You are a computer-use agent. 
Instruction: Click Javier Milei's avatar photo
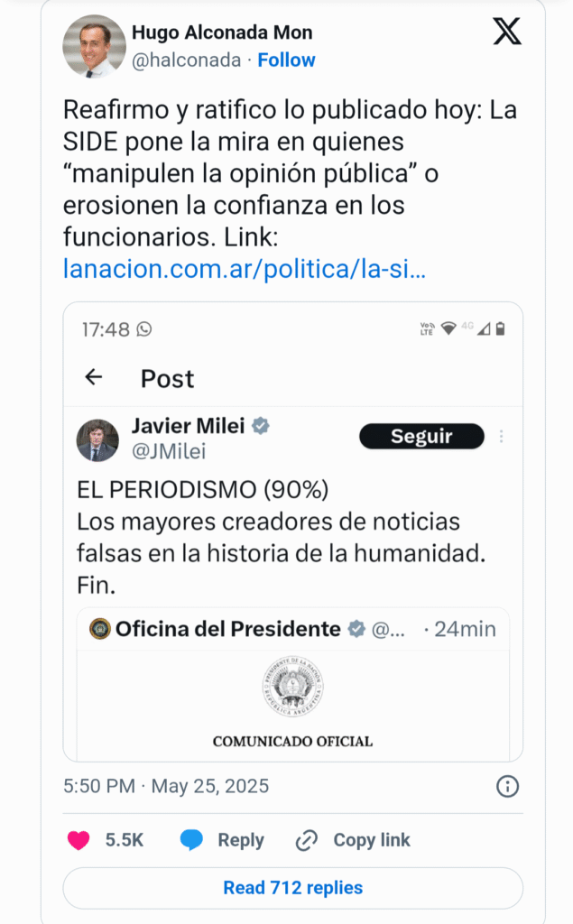point(97,439)
